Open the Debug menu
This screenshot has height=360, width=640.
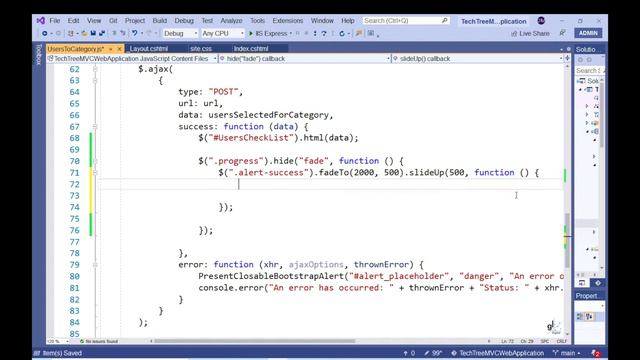point(184,20)
